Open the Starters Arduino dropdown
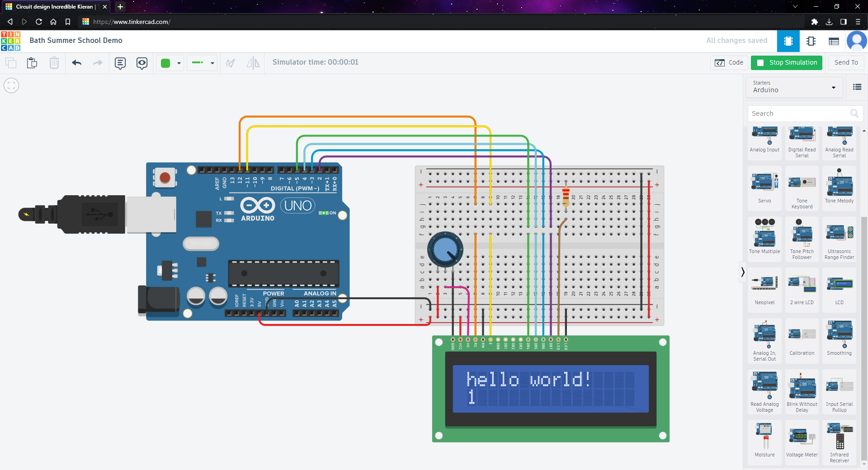The height and width of the screenshot is (470, 868). 794,87
